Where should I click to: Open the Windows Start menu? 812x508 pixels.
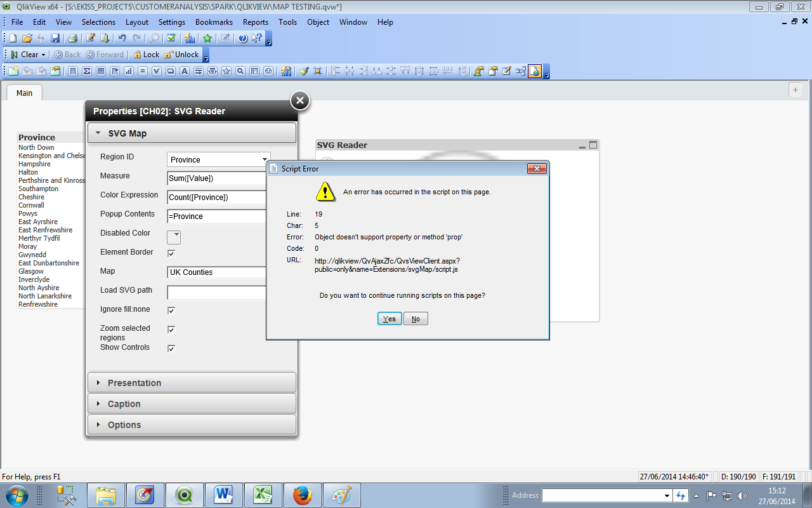point(16,495)
